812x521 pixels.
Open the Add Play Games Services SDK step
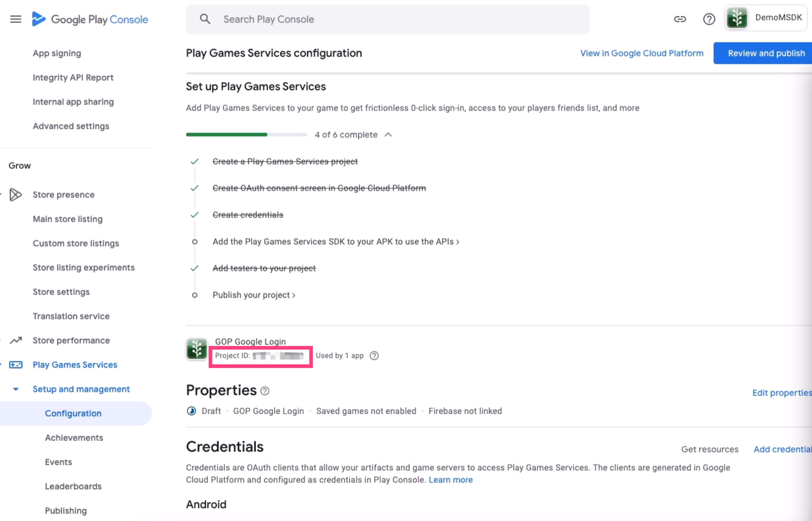coord(335,241)
